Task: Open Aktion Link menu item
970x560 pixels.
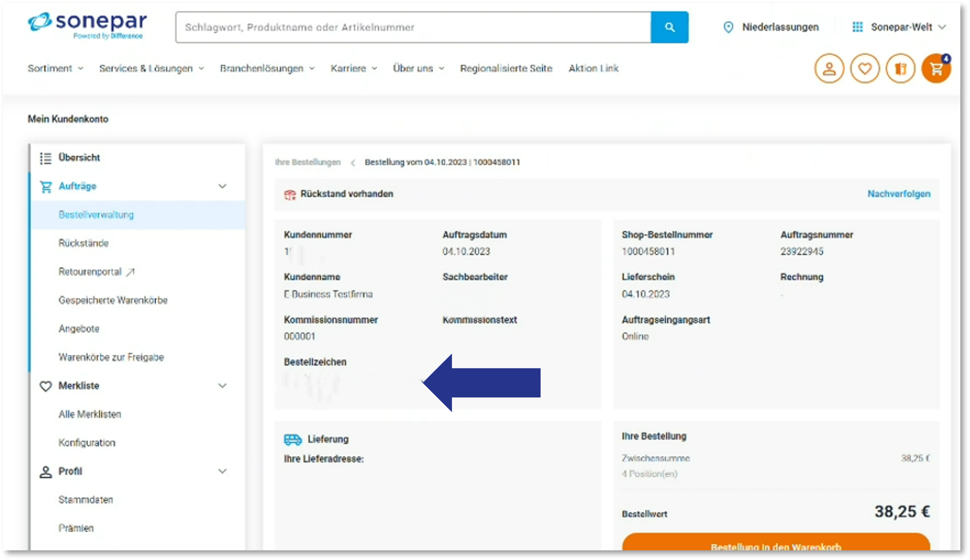Action: coord(593,68)
